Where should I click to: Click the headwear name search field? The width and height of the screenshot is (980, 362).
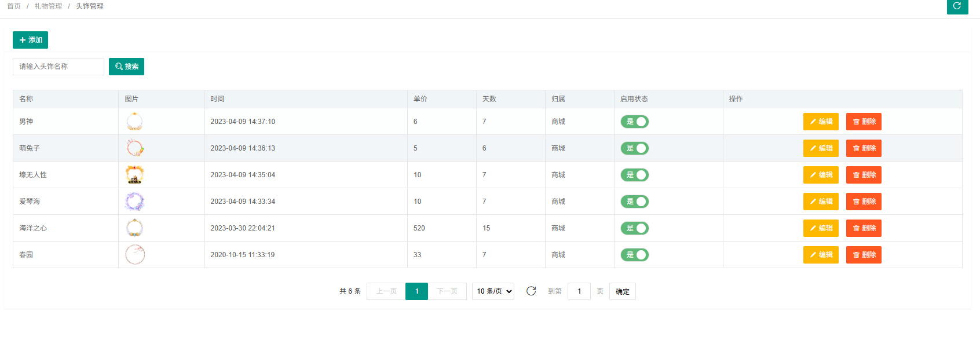[58, 67]
